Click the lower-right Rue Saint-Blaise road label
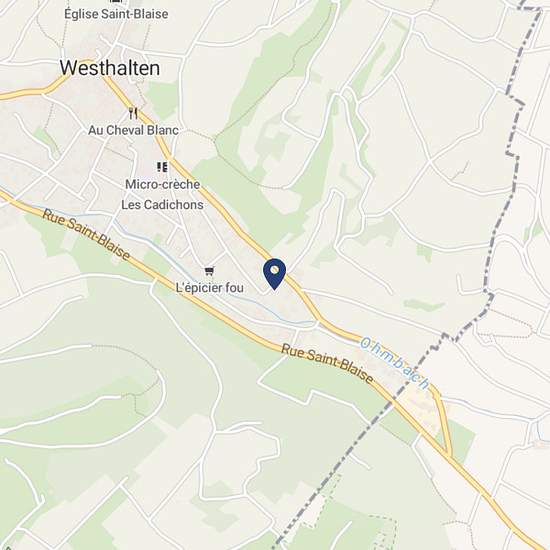This screenshot has height=550, width=550. [328, 364]
